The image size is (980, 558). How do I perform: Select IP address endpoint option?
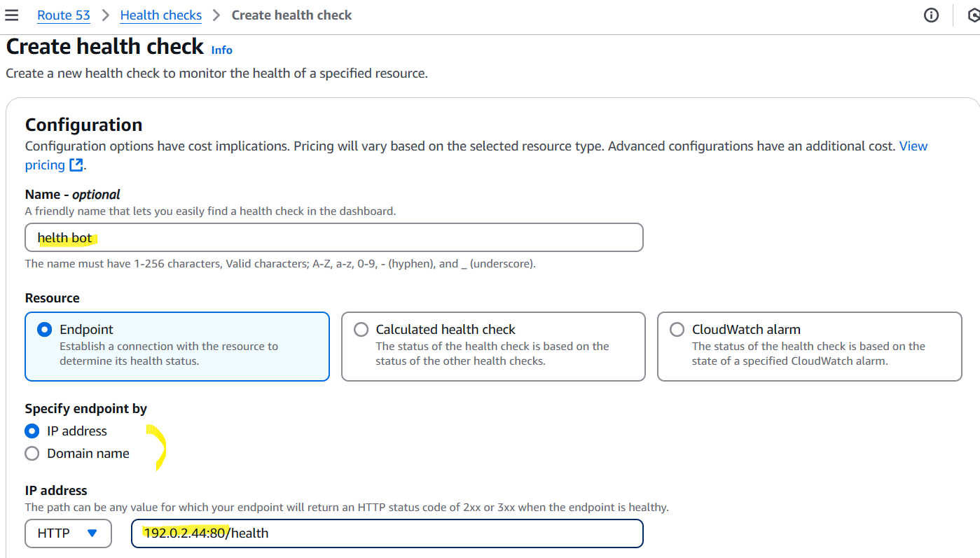(x=32, y=431)
